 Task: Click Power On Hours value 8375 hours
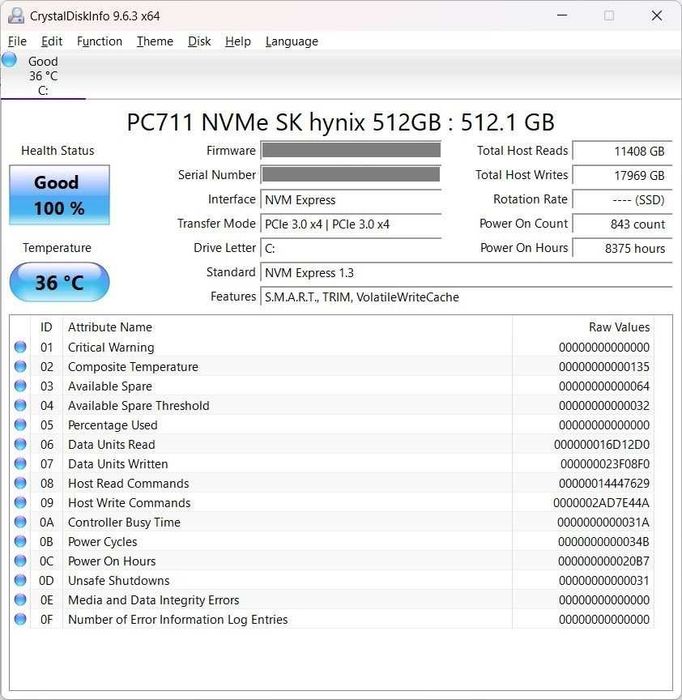(x=622, y=248)
